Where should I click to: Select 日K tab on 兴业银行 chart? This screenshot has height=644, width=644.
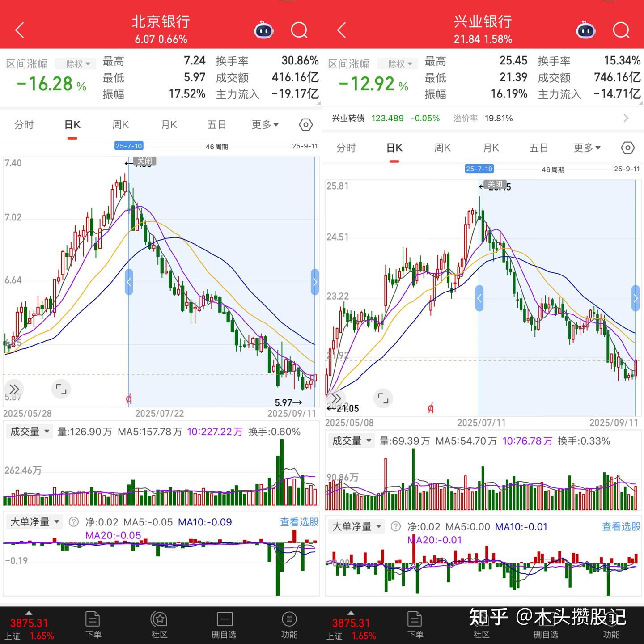click(394, 148)
